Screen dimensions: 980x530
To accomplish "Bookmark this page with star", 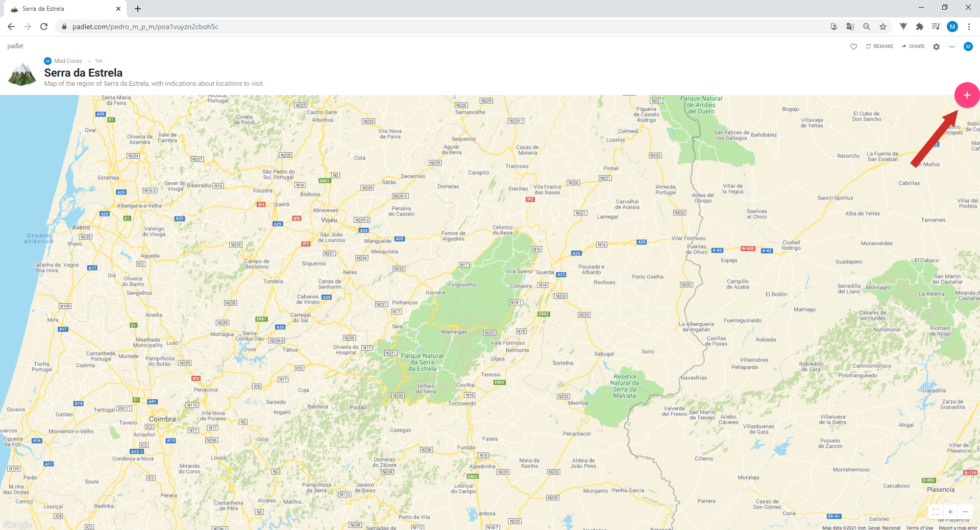I will tap(883, 27).
